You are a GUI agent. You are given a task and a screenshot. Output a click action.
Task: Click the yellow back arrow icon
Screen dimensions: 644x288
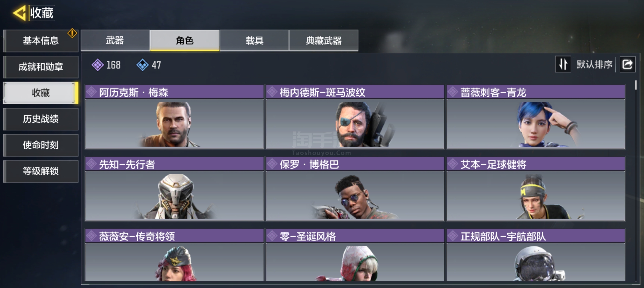point(19,13)
